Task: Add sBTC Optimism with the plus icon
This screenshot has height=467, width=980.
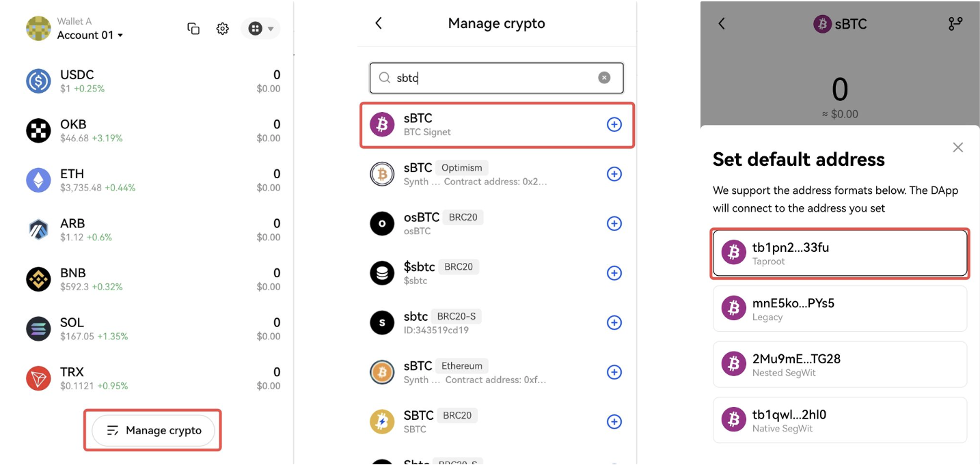Action: tap(614, 174)
